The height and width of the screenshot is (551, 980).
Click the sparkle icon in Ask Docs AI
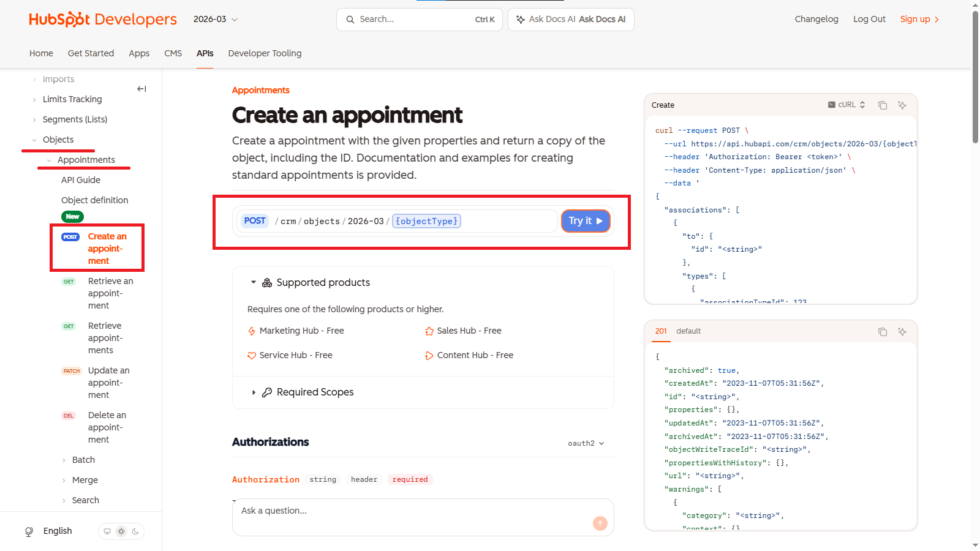[521, 20]
